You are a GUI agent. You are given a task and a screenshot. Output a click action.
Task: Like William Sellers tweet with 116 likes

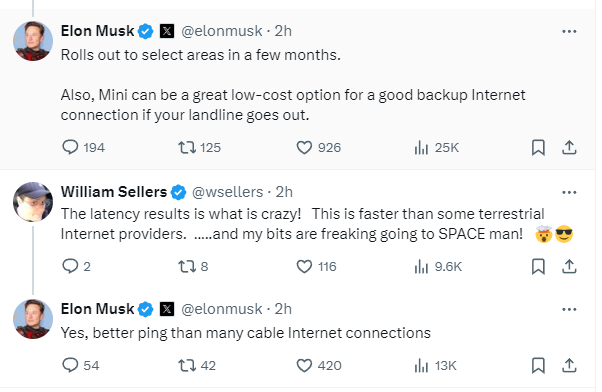pos(317,266)
